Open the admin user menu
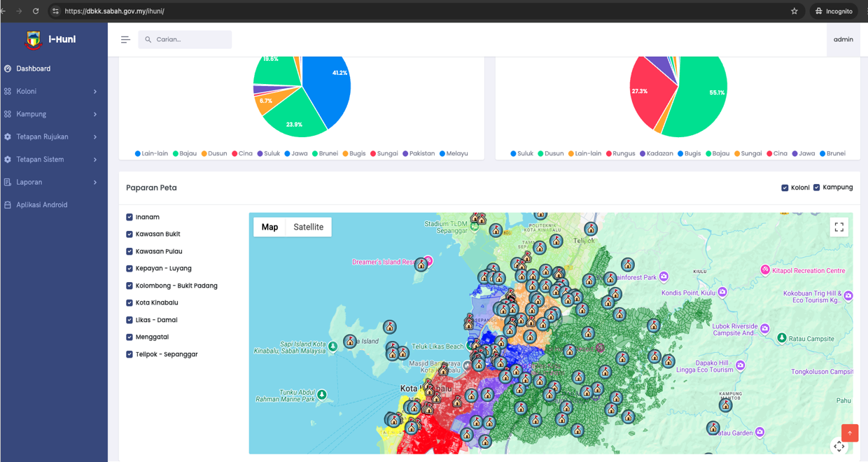The height and width of the screenshot is (462, 868). [x=843, y=40]
